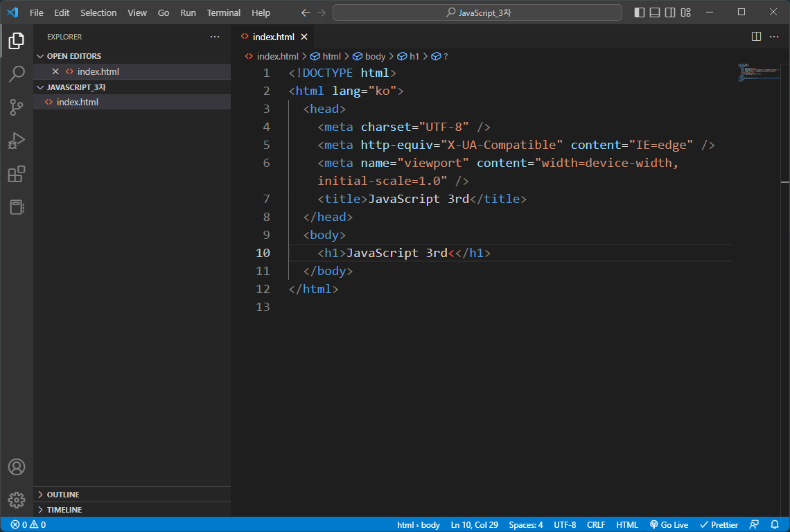Click the Prettier status bar item
This screenshot has width=790, height=532.
click(x=719, y=524)
